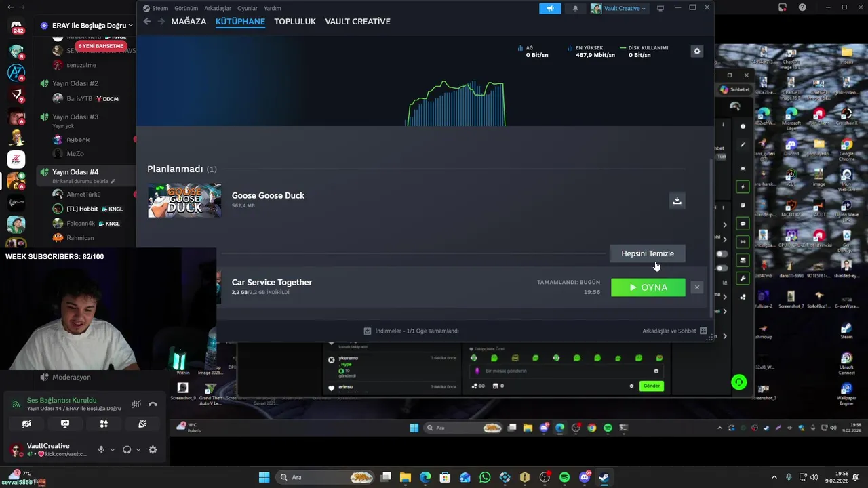
Task: Open the Steam download settings gear
Action: (696, 51)
